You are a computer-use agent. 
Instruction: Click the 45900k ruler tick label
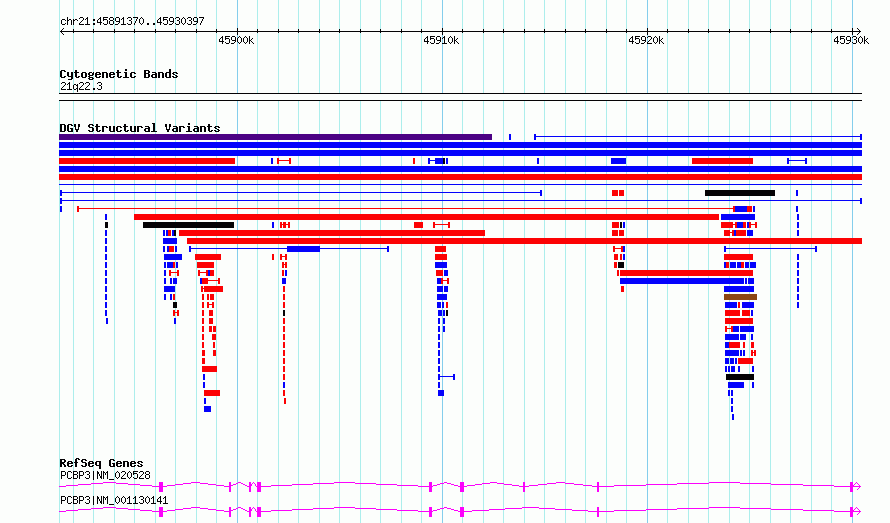coord(236,40)
